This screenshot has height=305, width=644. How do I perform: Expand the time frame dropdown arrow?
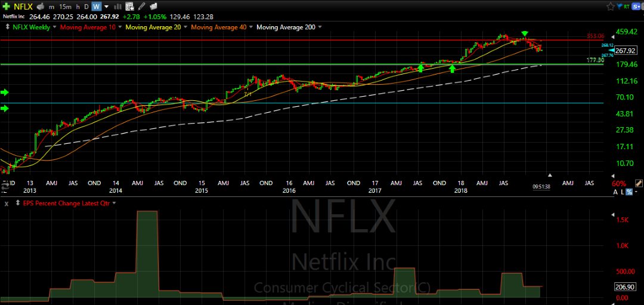click(106, 7)
